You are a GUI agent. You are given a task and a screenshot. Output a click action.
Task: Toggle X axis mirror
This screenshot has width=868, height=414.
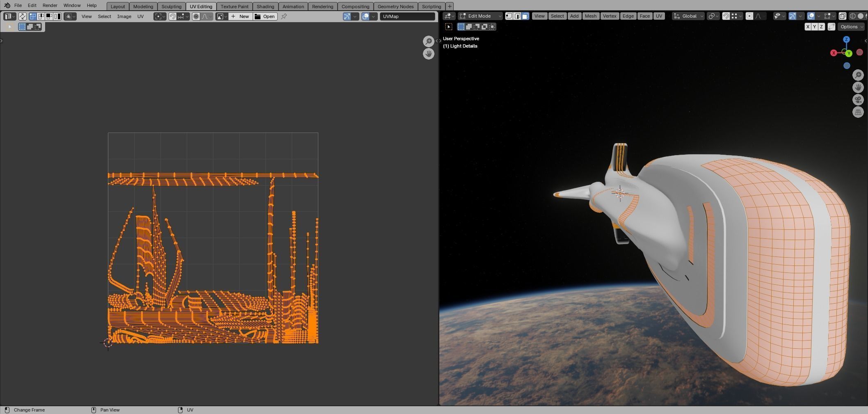808,27
